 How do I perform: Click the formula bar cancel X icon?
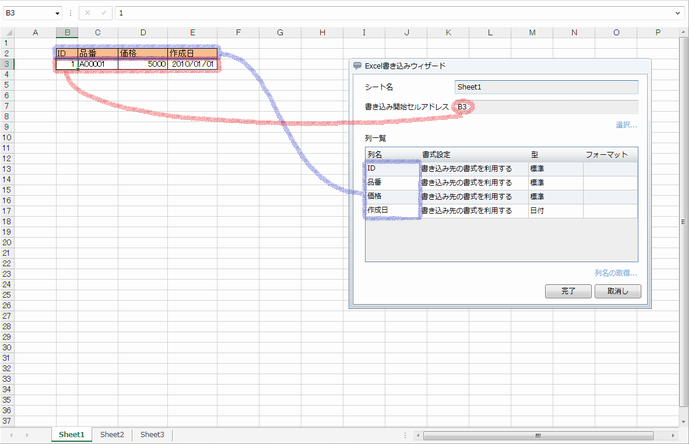click(86, 13)
